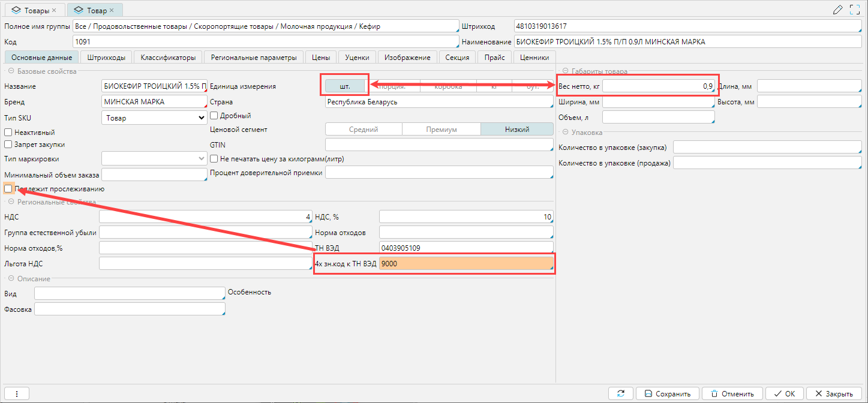Close the Товары tab with its X

point(55,10)
